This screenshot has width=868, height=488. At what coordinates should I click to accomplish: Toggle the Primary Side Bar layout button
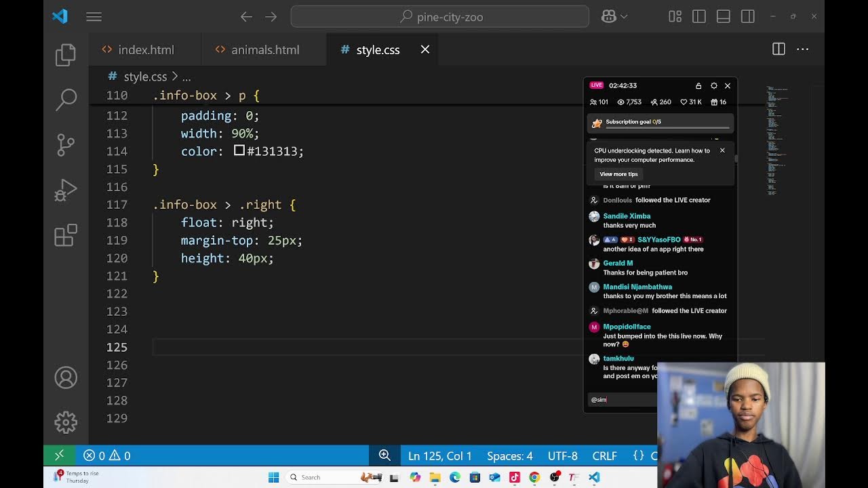[x=699, y=17]
